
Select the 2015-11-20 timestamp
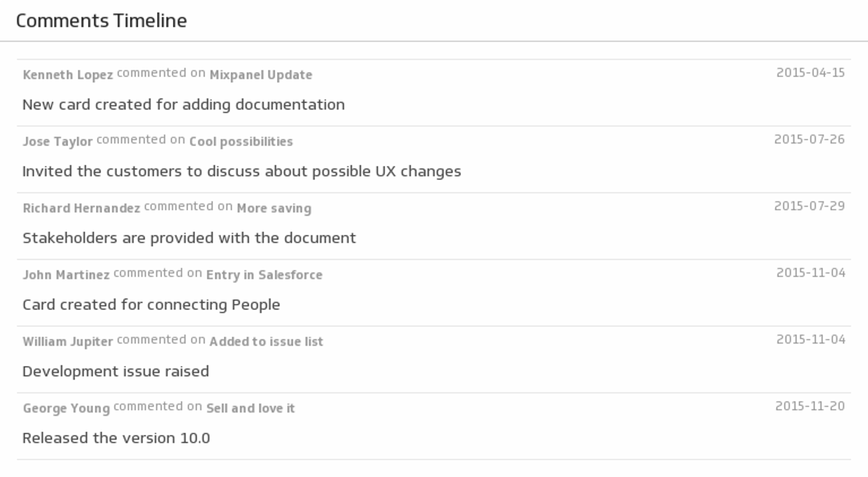810,406
